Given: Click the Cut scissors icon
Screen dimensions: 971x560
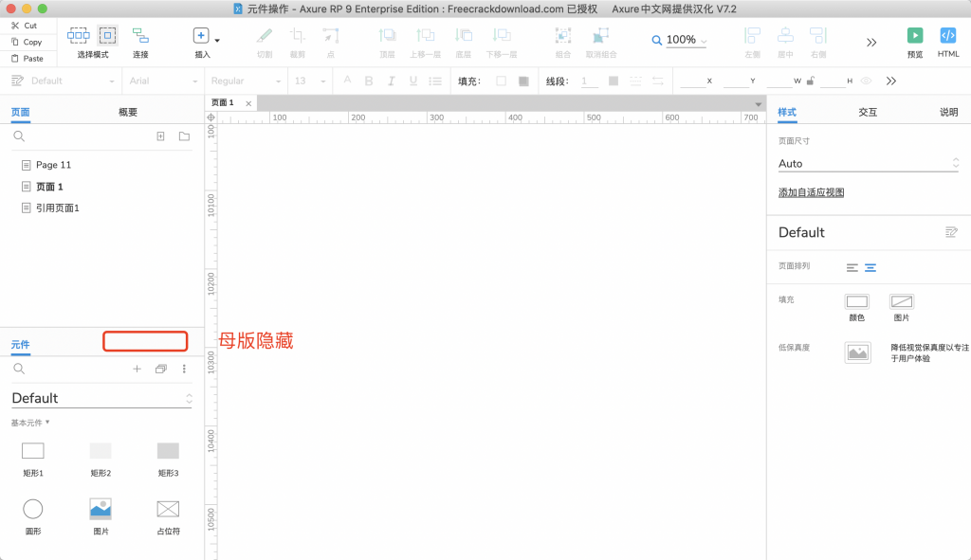Looking at the screenshot, I should point(15,26).
